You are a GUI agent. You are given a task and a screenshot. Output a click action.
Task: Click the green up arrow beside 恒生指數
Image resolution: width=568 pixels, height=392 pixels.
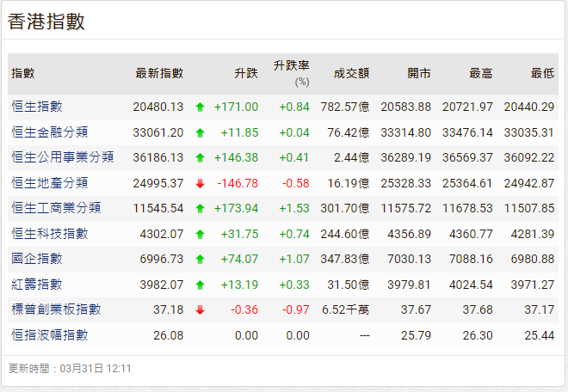pyautogui.click(x=200, y=107)
